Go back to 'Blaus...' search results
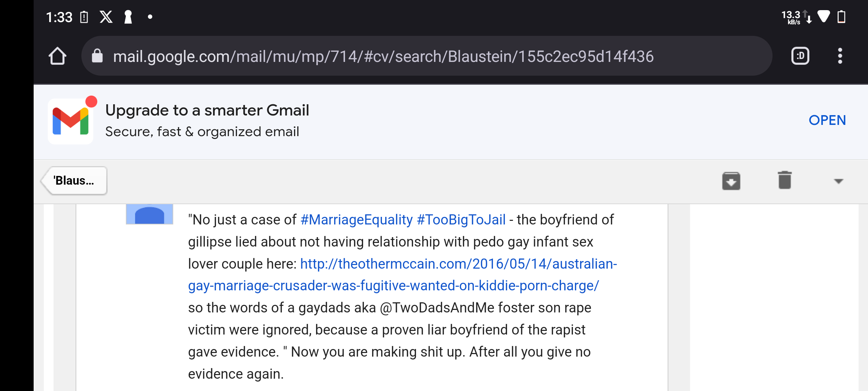The width and height of the screenshot is (868, 391). (74, 181)
